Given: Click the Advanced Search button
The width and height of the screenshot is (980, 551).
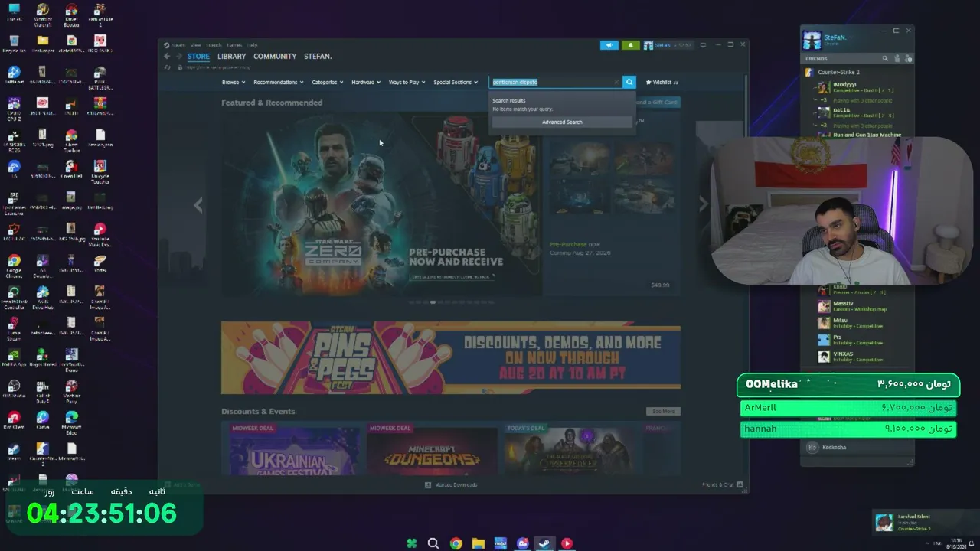Looking at the screenshot, I should (x=562, y=122).
